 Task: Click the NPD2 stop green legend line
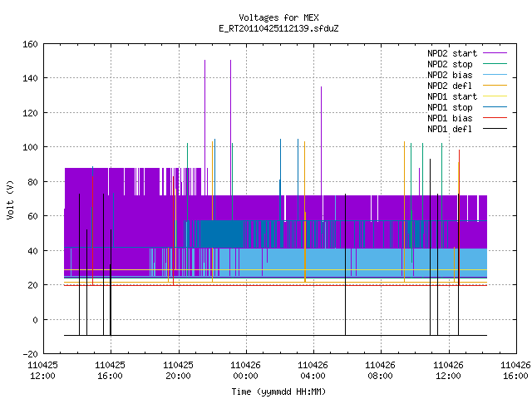(x=495, y=64)
